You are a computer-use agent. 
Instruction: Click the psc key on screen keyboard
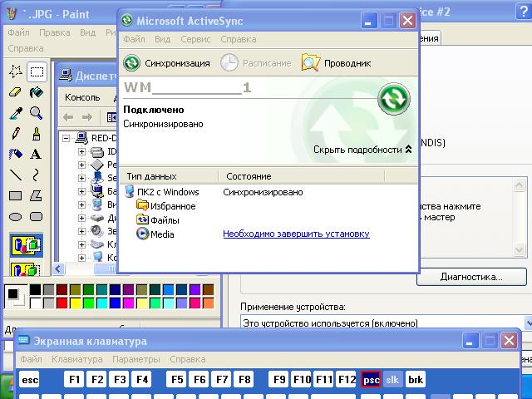click(x=372, y=379)
